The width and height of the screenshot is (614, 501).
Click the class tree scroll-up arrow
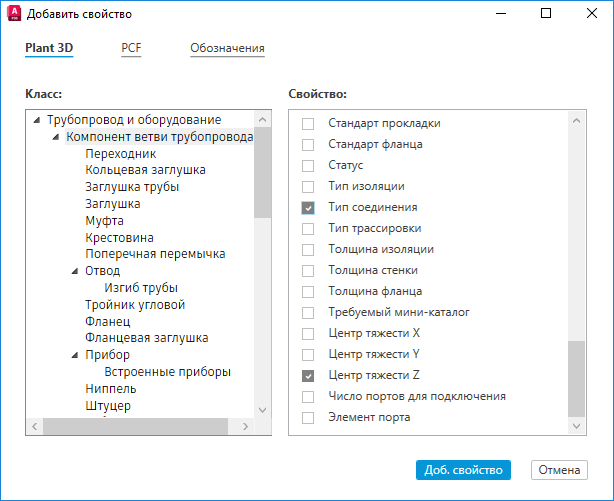[262, 119]
